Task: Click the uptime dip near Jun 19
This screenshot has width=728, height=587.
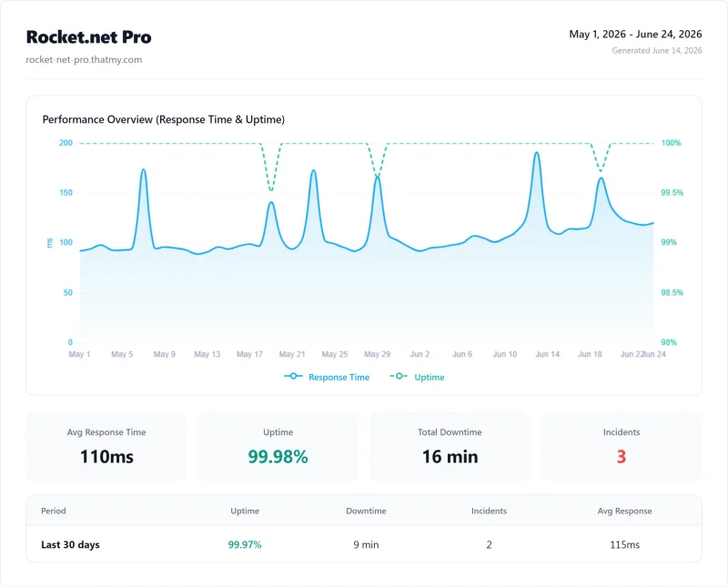Action: coord(601,171)
